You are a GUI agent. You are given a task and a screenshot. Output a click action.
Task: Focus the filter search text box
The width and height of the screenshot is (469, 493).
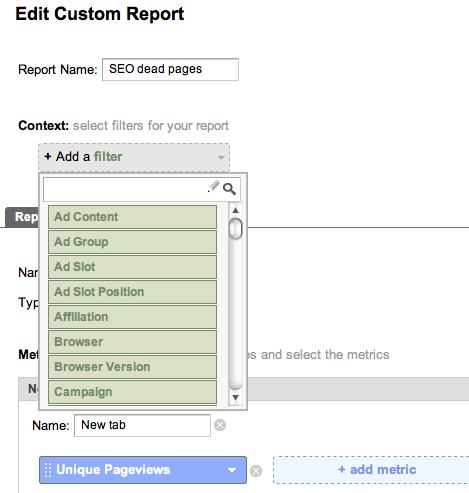pyautogui.click(x=142, y=189)
